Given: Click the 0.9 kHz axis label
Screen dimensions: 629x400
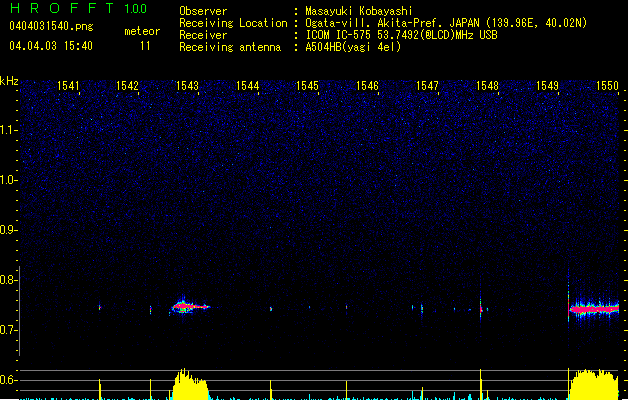Looking at the screenshot, I should 8,230.
